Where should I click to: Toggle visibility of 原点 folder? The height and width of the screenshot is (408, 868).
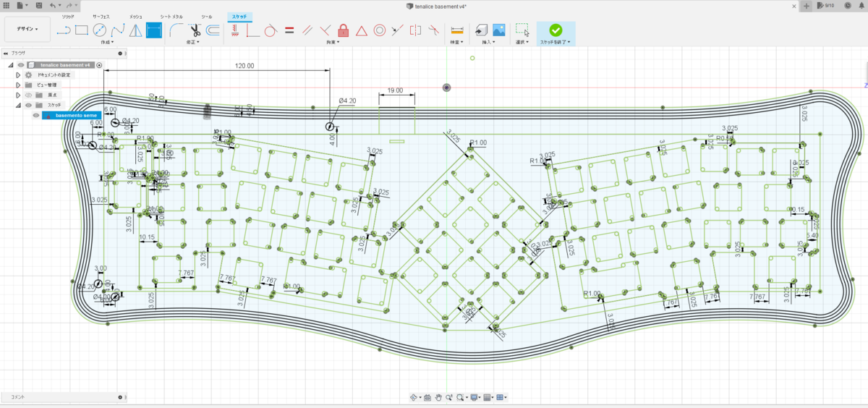click(29, 95)
